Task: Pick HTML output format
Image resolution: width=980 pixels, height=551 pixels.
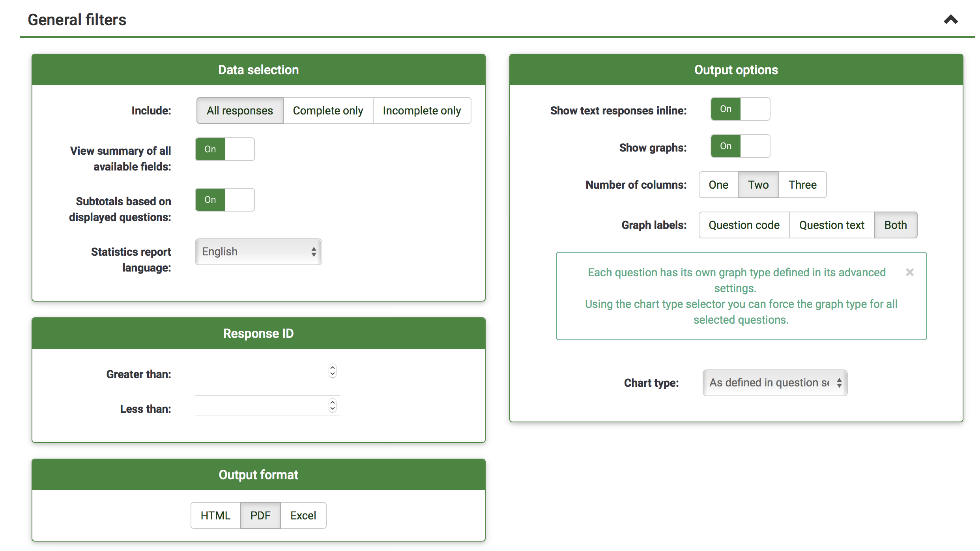Action: [215, 515]
